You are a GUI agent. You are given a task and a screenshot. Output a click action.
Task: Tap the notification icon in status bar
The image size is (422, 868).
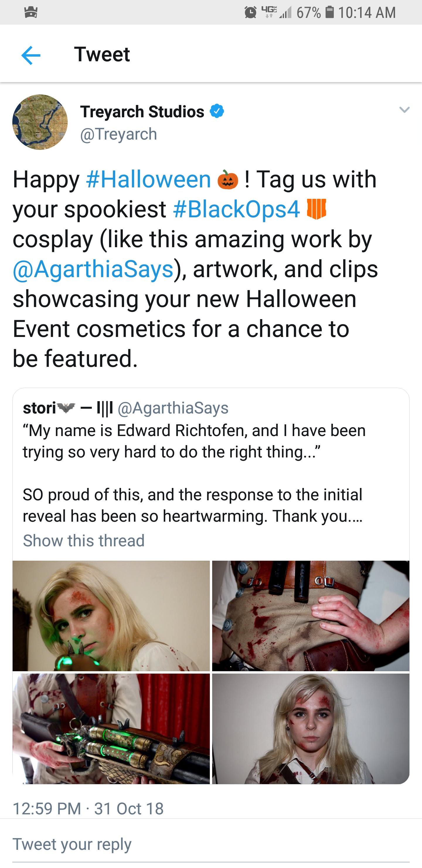31,13
